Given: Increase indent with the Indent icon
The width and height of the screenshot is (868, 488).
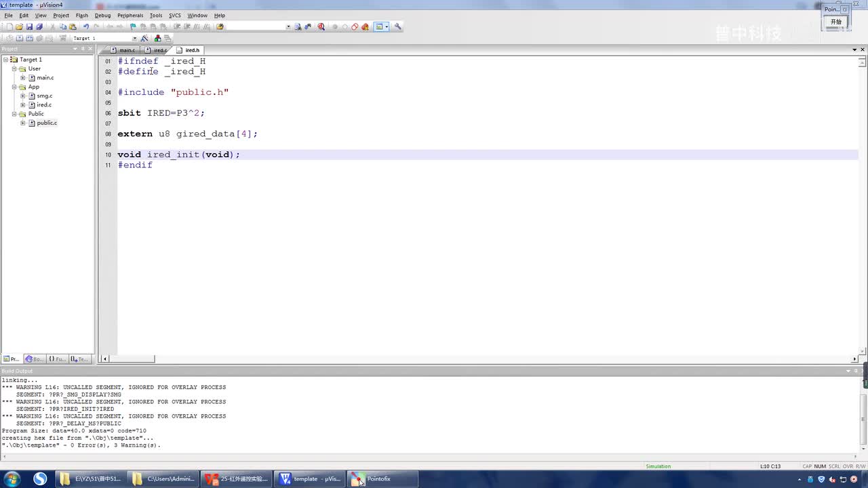Looking at the screenshot, I should (x=177, y=27).
